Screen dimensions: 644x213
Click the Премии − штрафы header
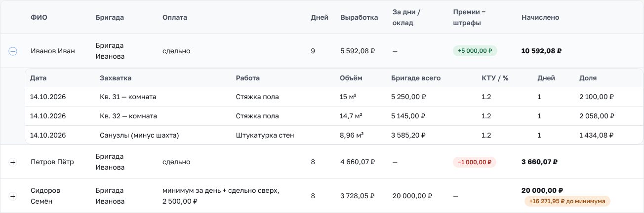pyautogui.click(x=470, y=17)
